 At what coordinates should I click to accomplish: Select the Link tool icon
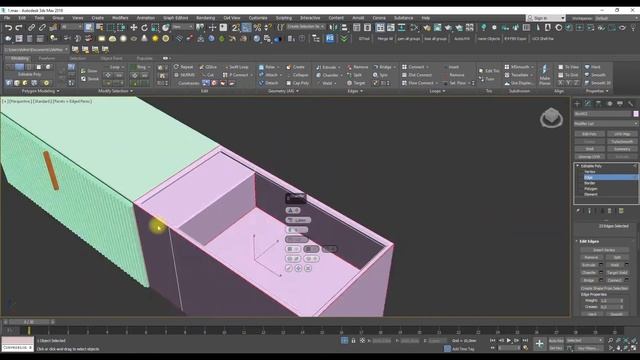[31, 28]
